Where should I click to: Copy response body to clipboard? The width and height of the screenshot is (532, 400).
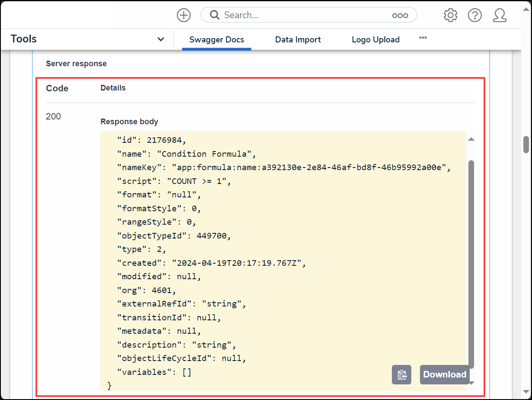(401, 375)
